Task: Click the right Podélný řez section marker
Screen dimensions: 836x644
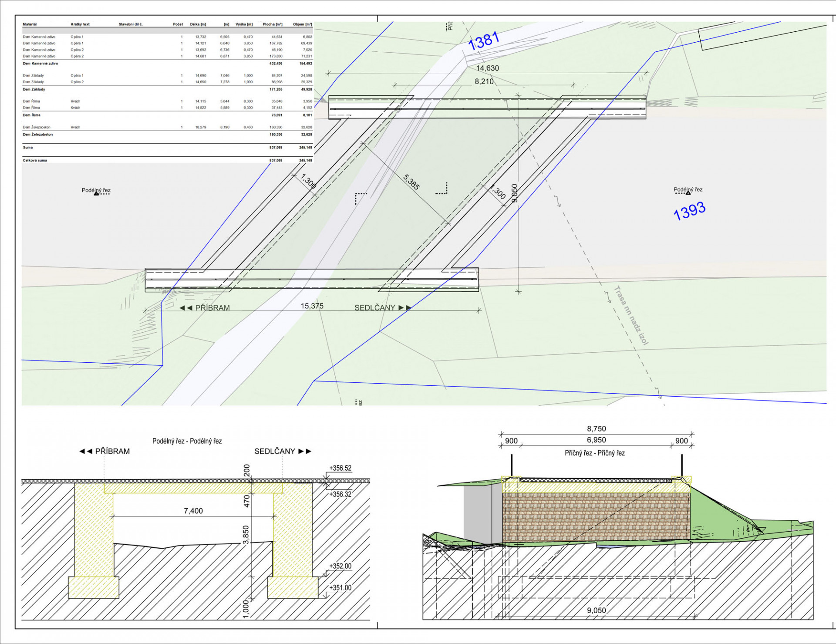Action: pyautogui.click(x=688, y=192)
